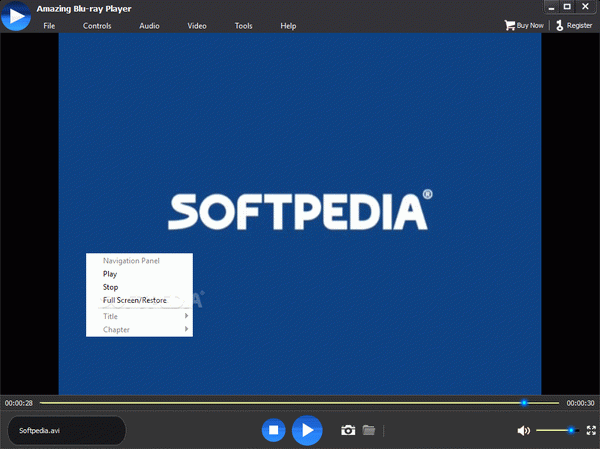Click the total duration 00:00:30
The image size is (600, 449).
point(580,403)
